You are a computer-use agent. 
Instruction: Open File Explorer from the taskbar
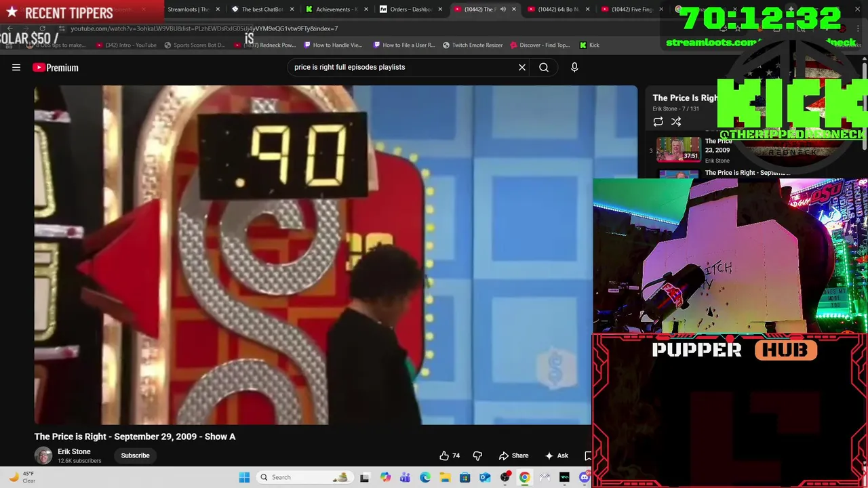445,477
